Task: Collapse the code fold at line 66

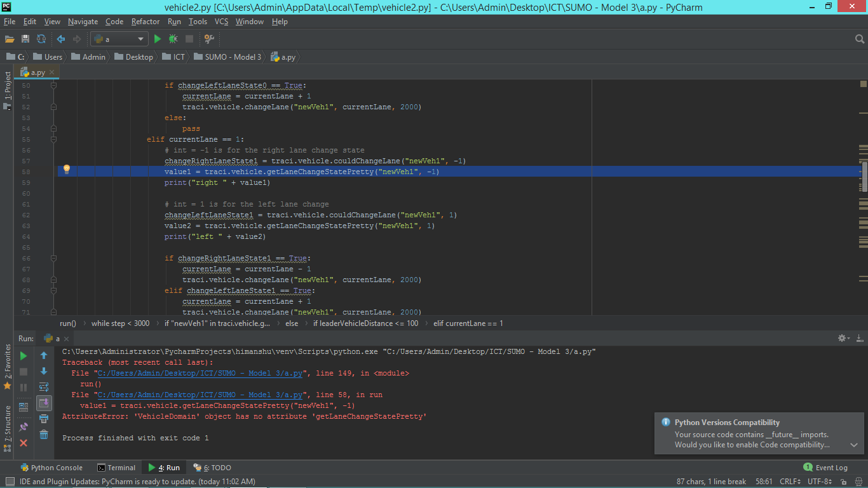Action: pyautogui.click(x=53, y=258)
